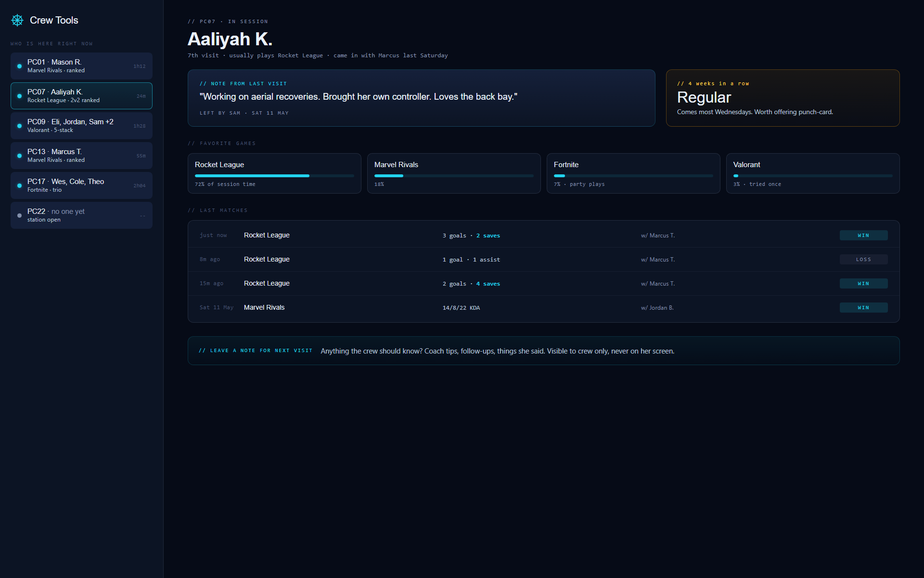Open the '8m ago' Rocket League match
This screenshot has height=578, width=924.
(x=544, y=259)
